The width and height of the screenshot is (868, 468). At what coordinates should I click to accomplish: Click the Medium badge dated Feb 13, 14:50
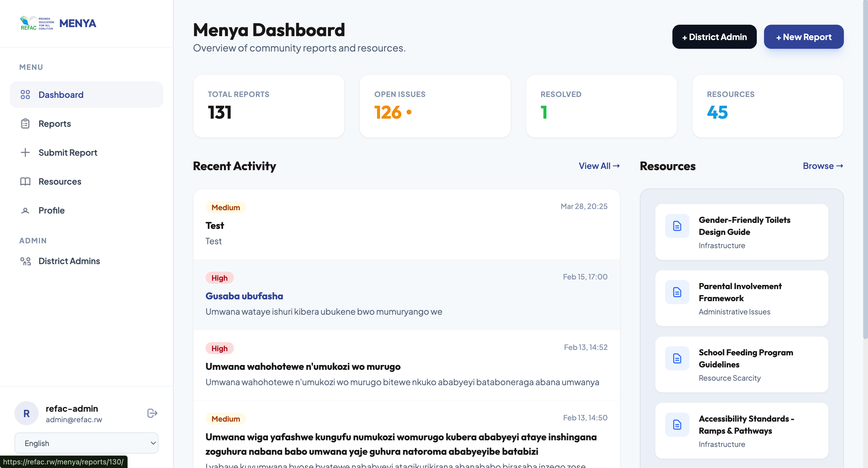(226, 419)
